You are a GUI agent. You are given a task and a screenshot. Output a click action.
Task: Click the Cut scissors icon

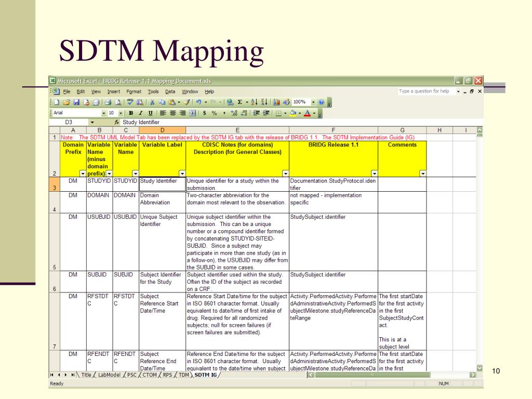(152, 102)
